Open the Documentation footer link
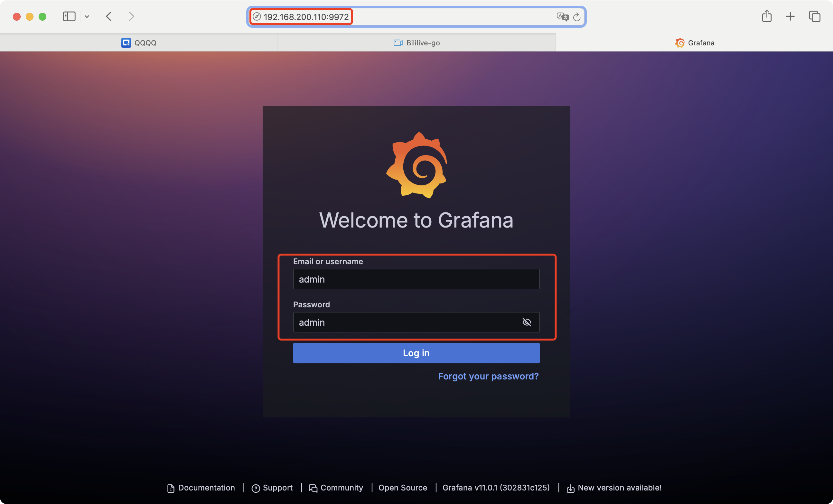 tap(201, 488)
